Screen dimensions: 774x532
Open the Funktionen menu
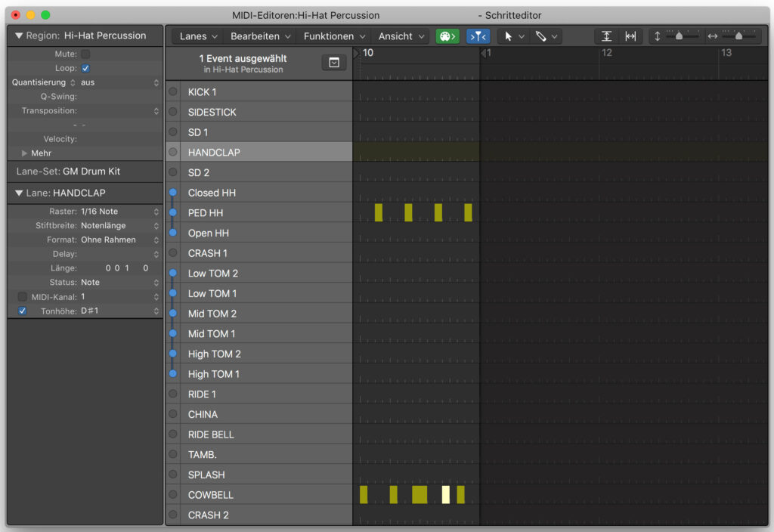[334, 36]
